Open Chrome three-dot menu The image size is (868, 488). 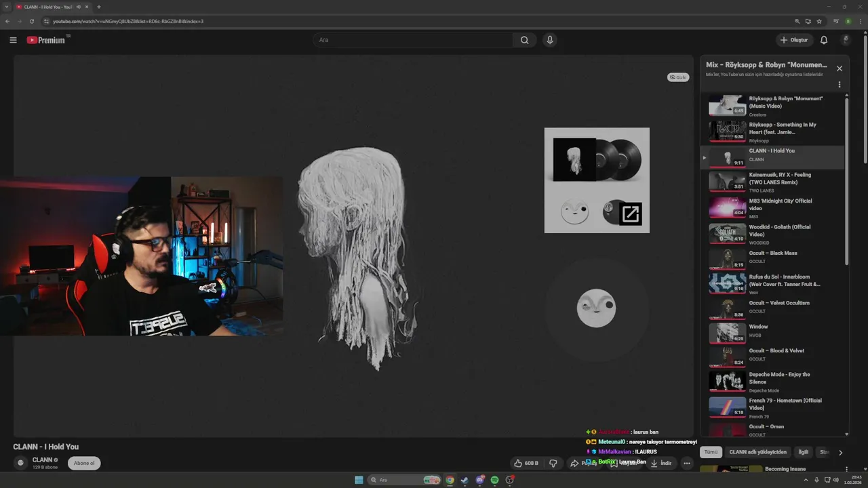pyautogui.click(x=859, y=21)
